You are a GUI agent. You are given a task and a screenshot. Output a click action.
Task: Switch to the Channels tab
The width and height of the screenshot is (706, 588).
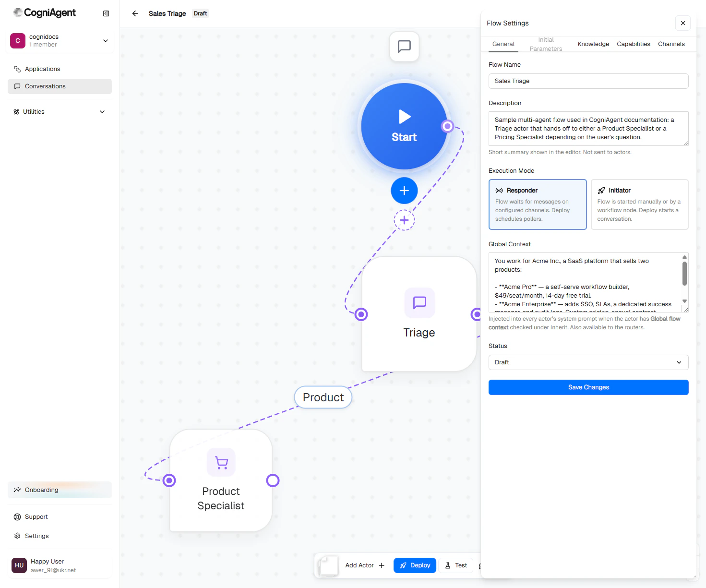click(x=671, y=44)
